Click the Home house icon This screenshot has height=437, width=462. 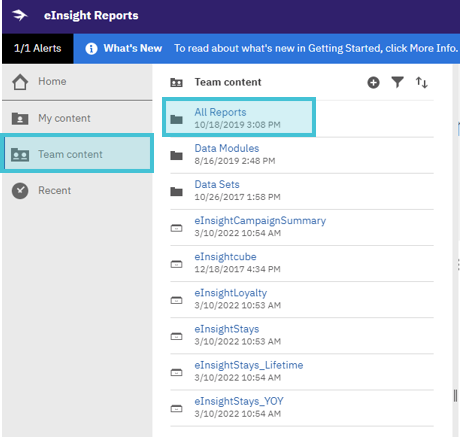(x=20, y=82)
